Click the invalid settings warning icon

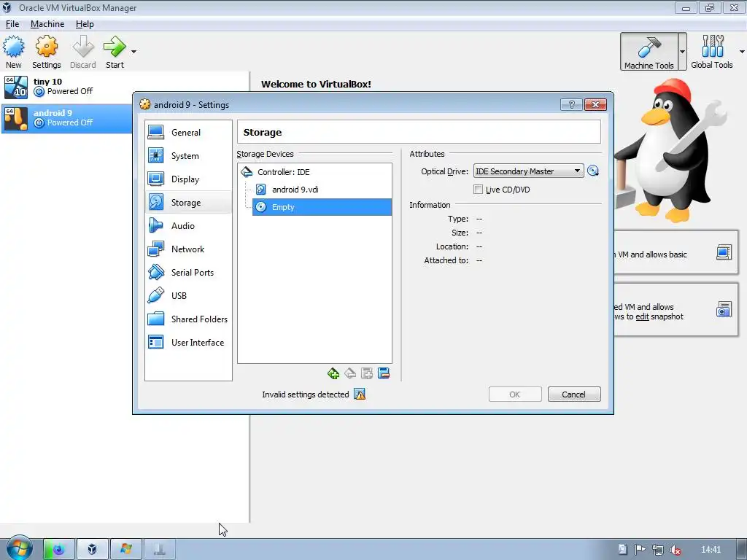click(x=360, y=394)
